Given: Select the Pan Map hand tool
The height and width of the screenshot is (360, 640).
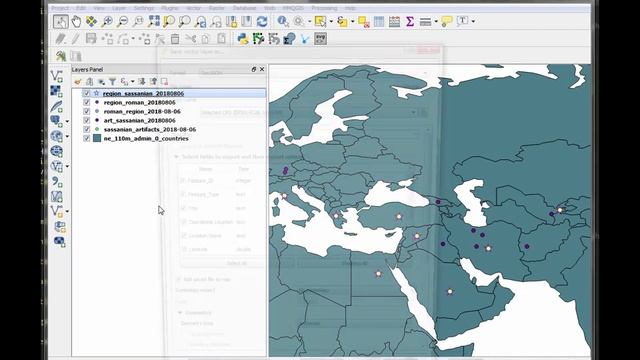Looking at the screenshot, I should 76,21.
